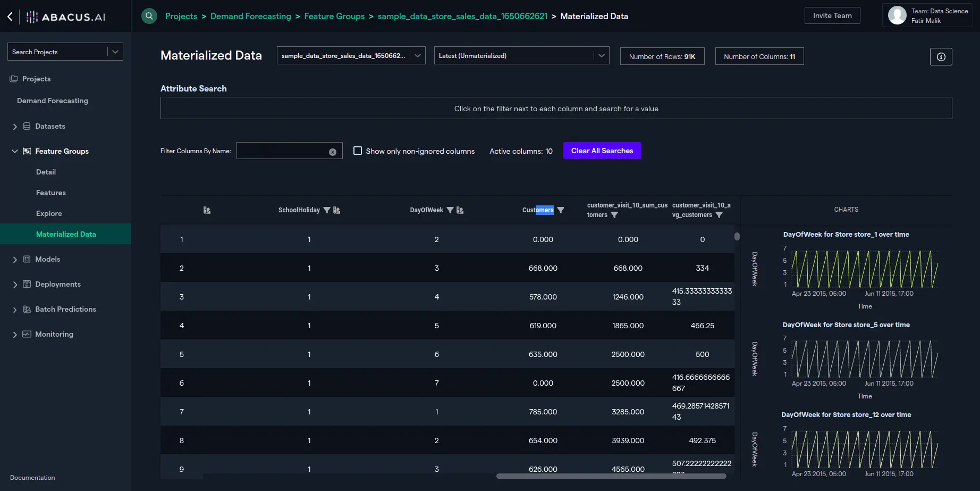Image resolution: width=980 pixels, height=491 pixels.
Task: Open the sample_data_store_sales feature group dropdown
Action: coord(418,55)
